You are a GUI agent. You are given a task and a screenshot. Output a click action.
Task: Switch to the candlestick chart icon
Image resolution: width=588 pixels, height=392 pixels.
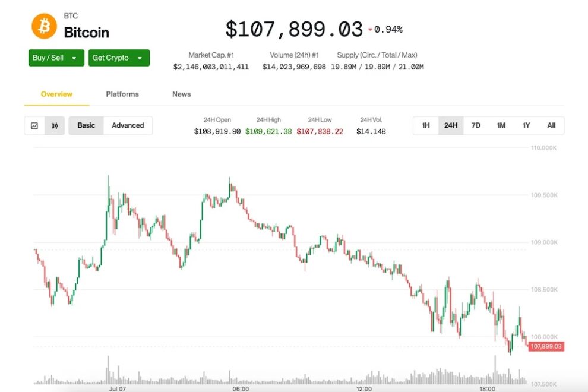click(54, 125)
